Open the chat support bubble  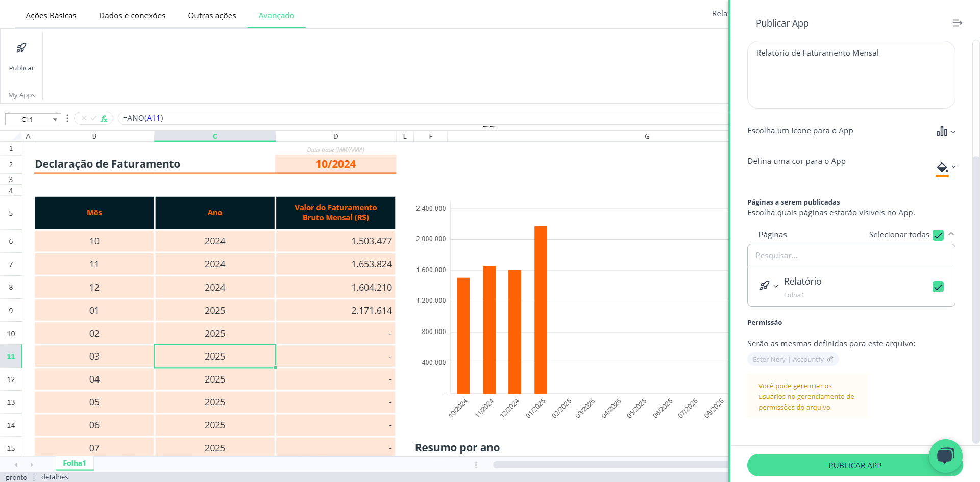945,455
